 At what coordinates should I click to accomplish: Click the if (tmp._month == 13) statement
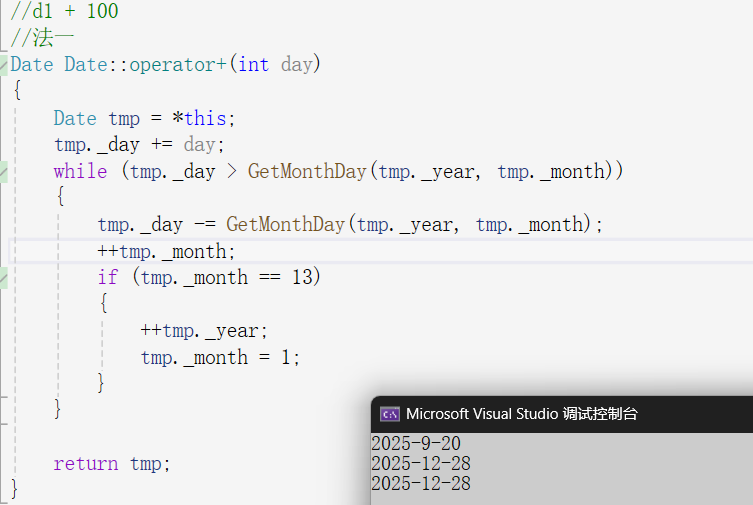tap(209, 277)
